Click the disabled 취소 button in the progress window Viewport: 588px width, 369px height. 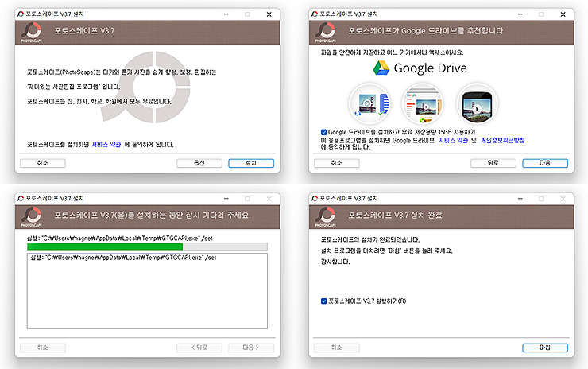43,348
